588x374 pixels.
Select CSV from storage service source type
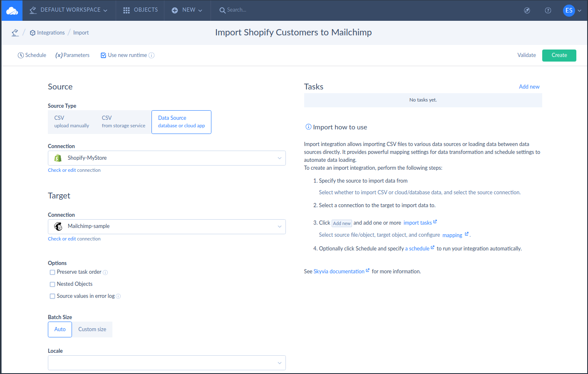coord(124,122)
